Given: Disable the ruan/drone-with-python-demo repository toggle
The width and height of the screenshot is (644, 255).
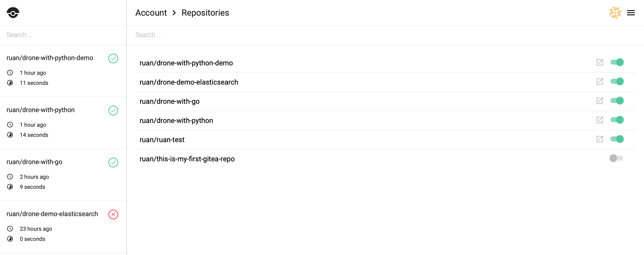Looking at the screenshot, I should 617,62.
